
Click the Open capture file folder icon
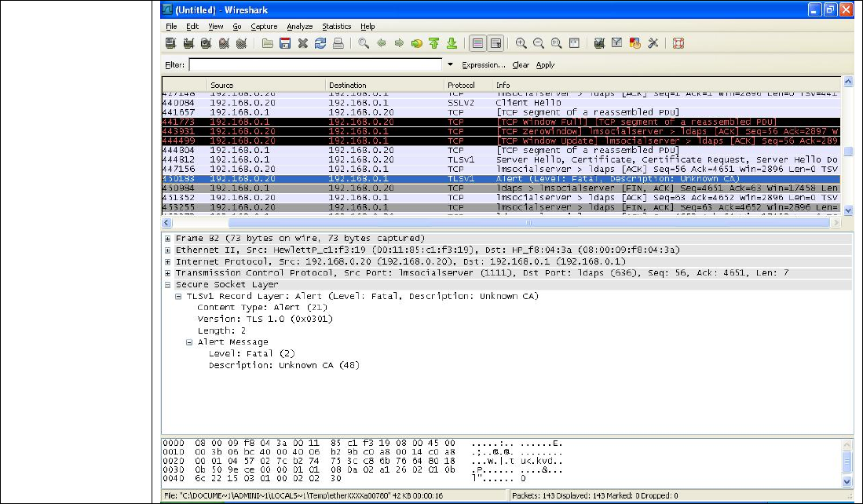268,44
